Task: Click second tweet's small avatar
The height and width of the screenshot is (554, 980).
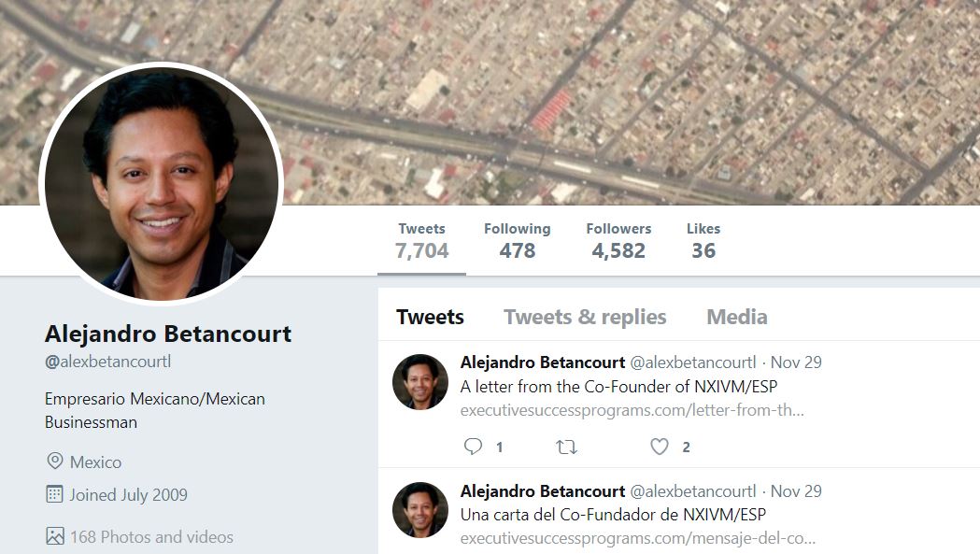Action: [420, 510]
